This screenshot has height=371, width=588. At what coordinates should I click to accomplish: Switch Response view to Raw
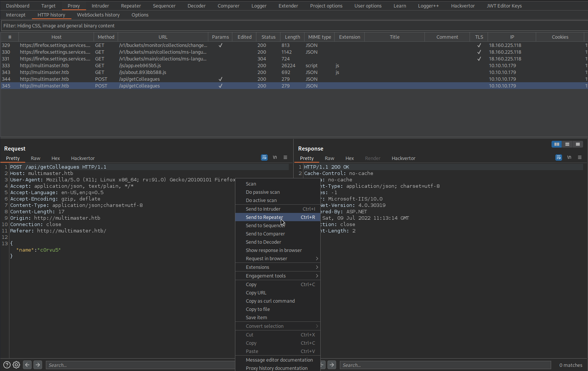click(x=329, y=158)
